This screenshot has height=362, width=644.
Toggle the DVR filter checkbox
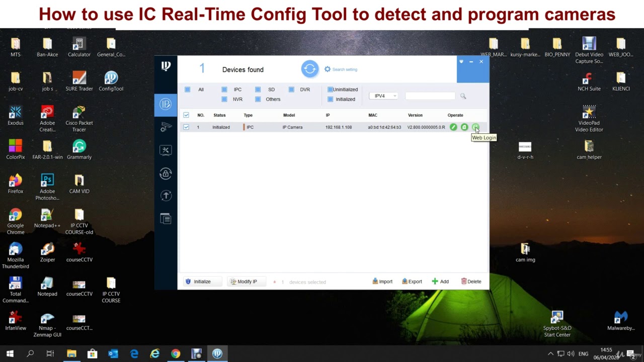[291, 89]
